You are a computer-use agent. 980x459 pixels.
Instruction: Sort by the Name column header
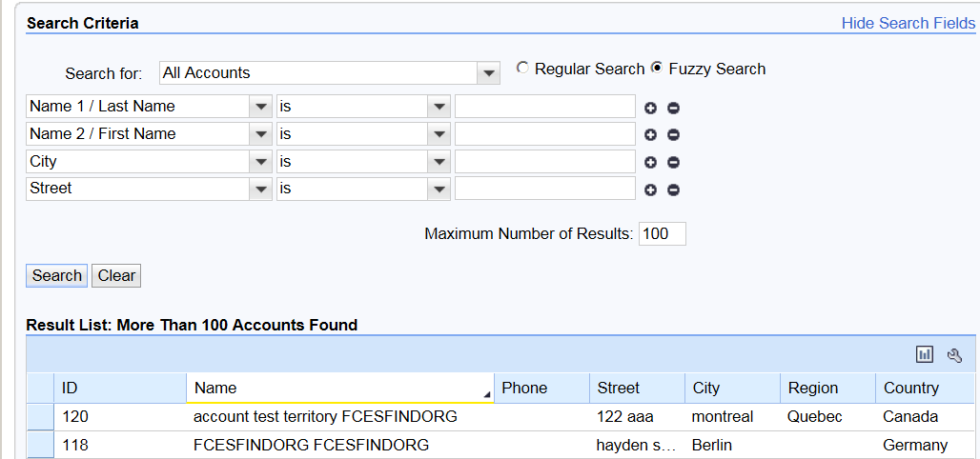point(340,388)
